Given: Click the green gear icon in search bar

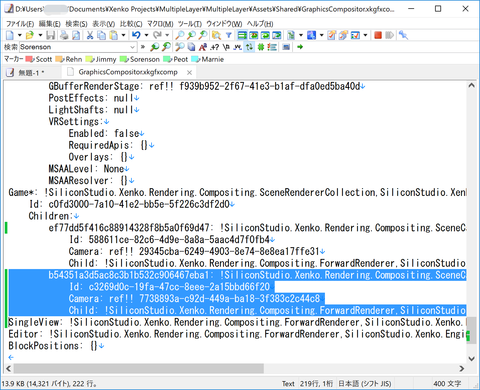Looking at the screenshot, I should 261,47.
